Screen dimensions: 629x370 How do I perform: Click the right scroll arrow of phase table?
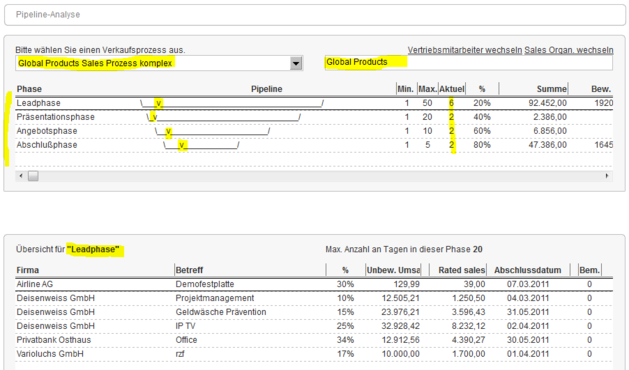click(607, 176)
